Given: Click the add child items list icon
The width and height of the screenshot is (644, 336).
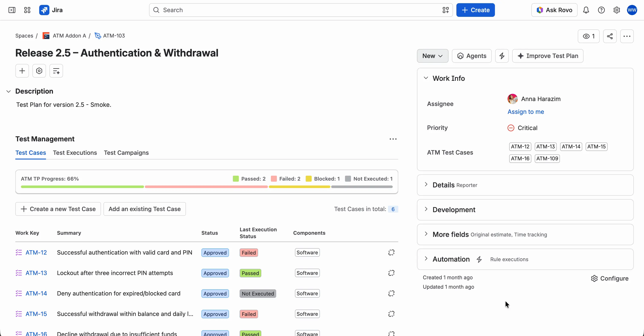Looking at the screenshot, I should click(56, 71).
